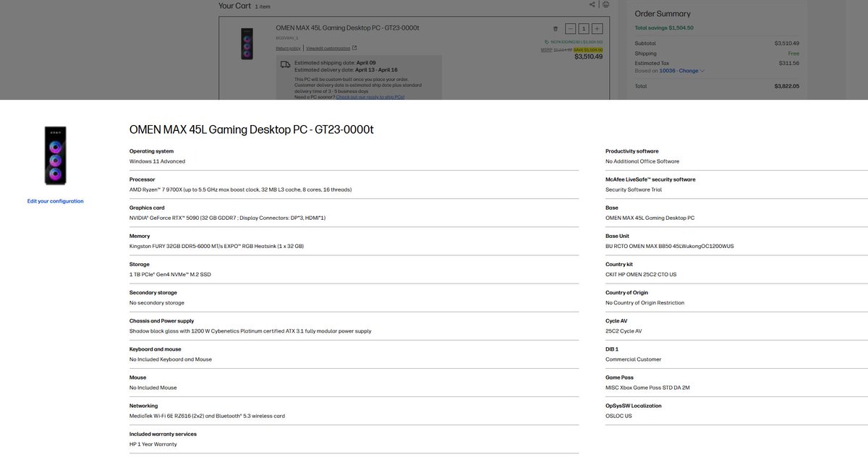Select 'MISC Xbox Game Pass STD DA 2M'
The image size is (868, 465).
[x=647, y=388]
